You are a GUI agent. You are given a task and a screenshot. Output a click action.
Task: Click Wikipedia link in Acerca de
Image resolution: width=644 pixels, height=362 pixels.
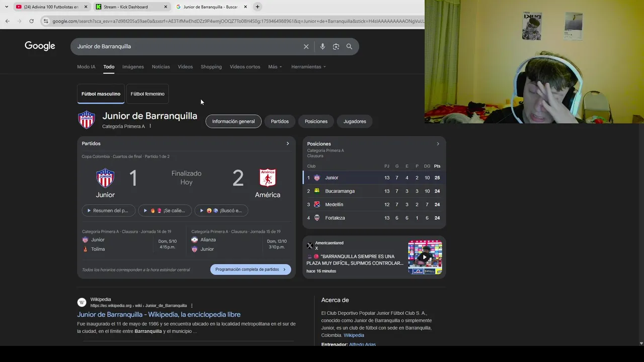pyautogui.click(x=354, y=335)
